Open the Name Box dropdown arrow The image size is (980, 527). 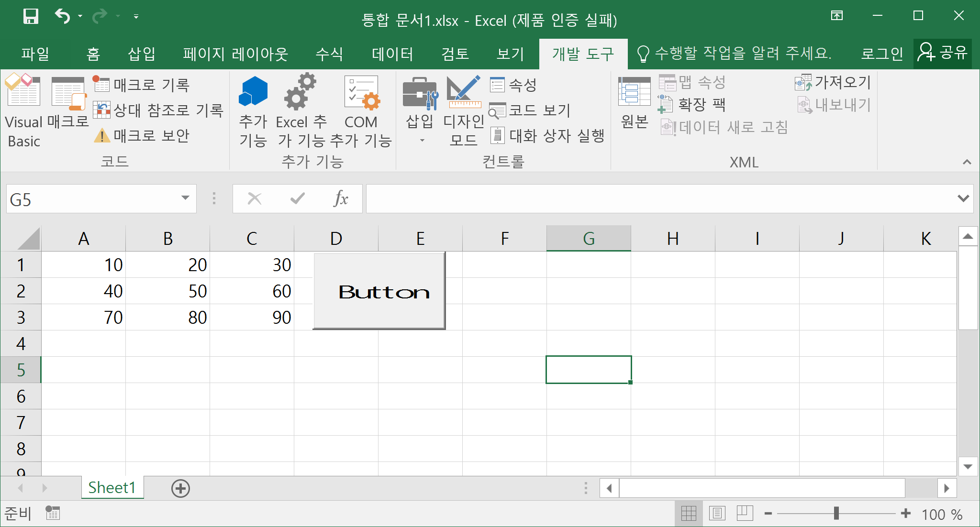point(185,198)
